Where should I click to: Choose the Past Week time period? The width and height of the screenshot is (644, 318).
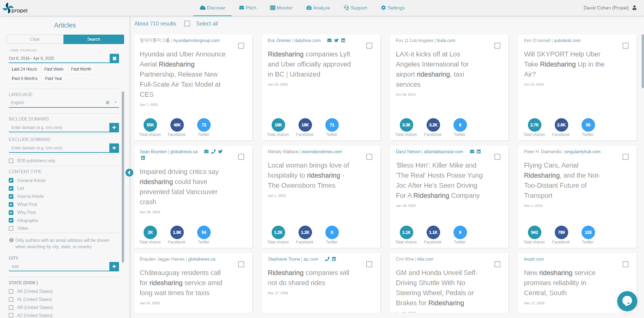click(x=54, y=69)
